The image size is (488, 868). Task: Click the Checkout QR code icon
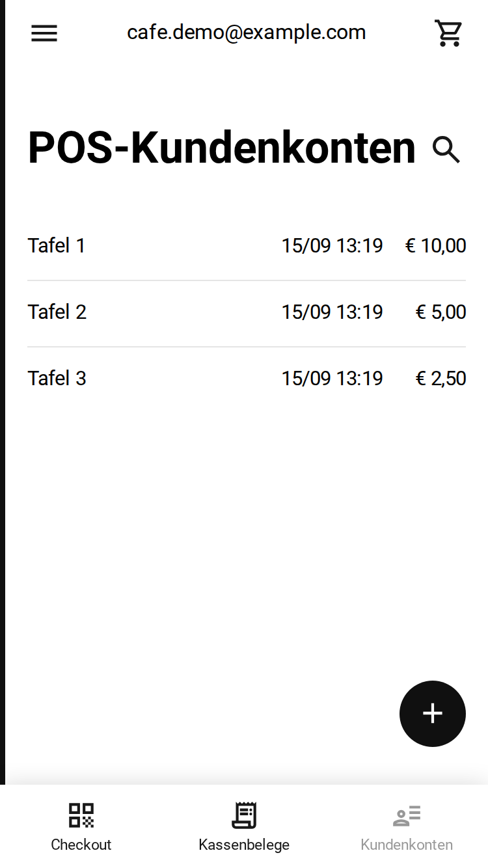coord(81,815)
